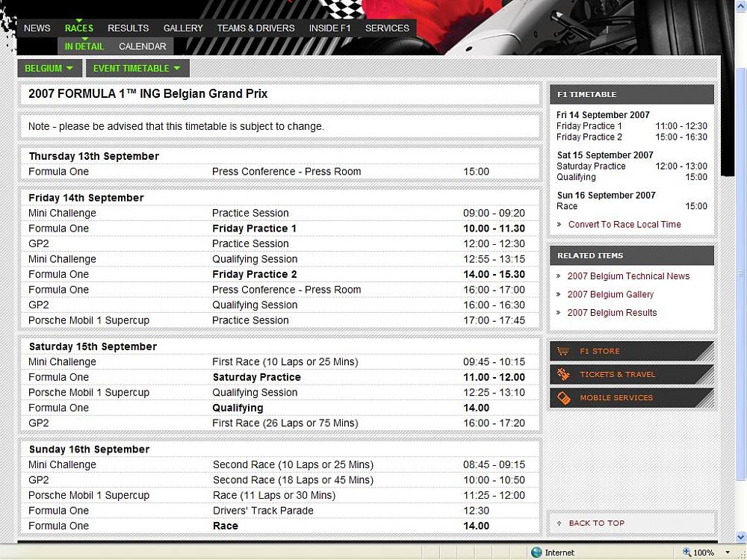Click the 12:55 - 13:15 time cell
Image resolution: width=747 pixels, height=560 pixels.
[x=494, y=259]
